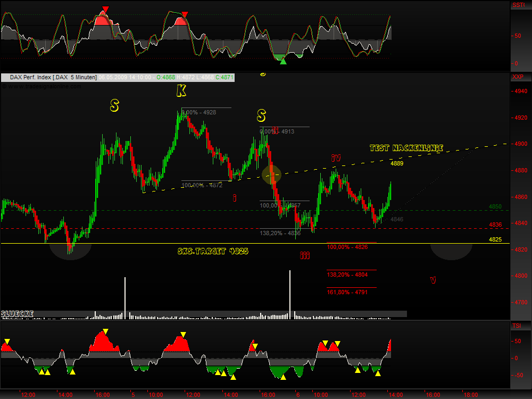Viewport: 532px width, 399px height.
Task: Click the red 100,00% - 4826 projection label
Action: [347, 247]
